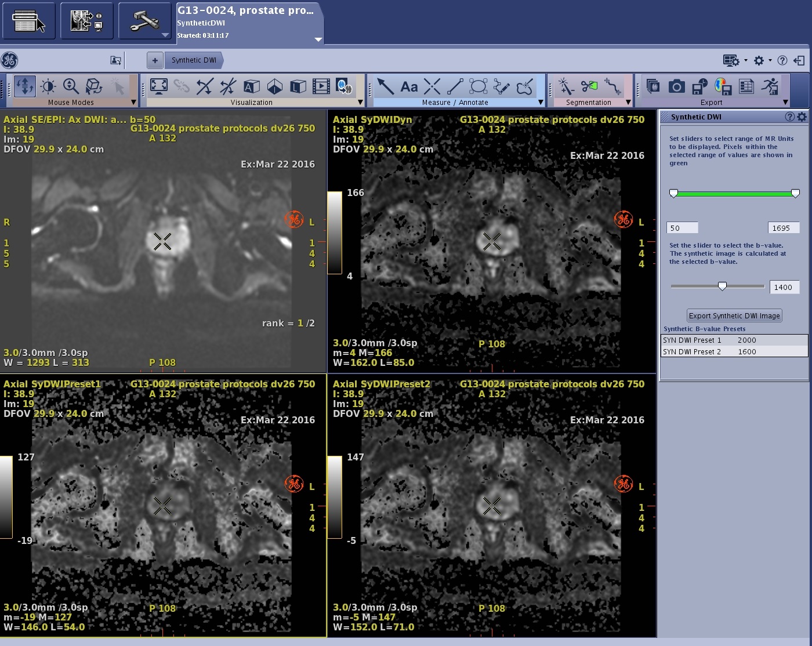The width and height of the screenshot is (812, 646).
Task: Choose the Aa text annotation tool
Action: point(409,87)
